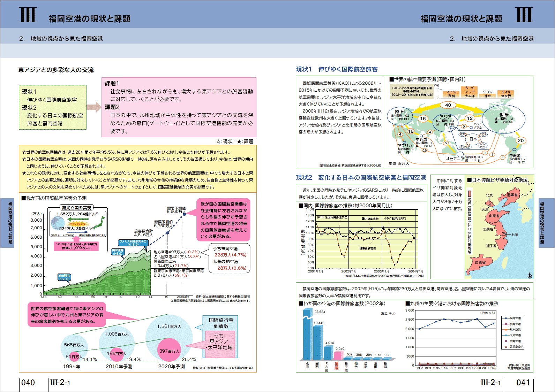Click the 課題1 label in the pink box

coord(112,83)
